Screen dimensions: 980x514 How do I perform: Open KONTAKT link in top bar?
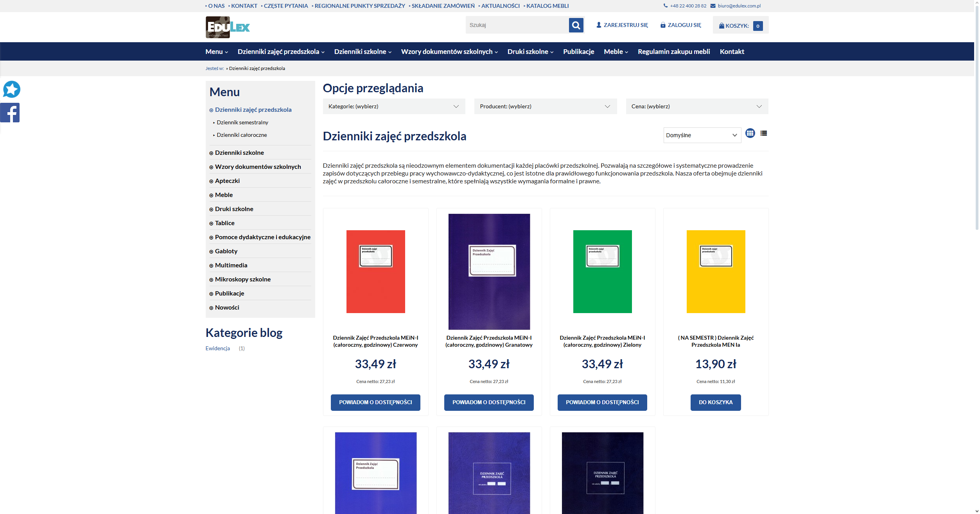(244, 6)
